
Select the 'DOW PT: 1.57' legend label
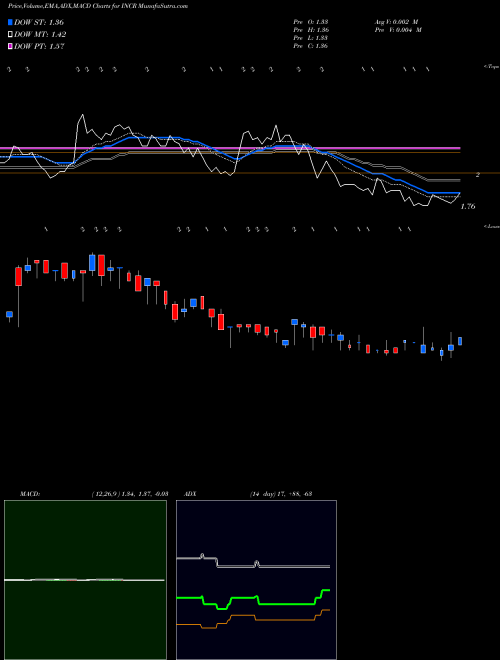(39, 46)
